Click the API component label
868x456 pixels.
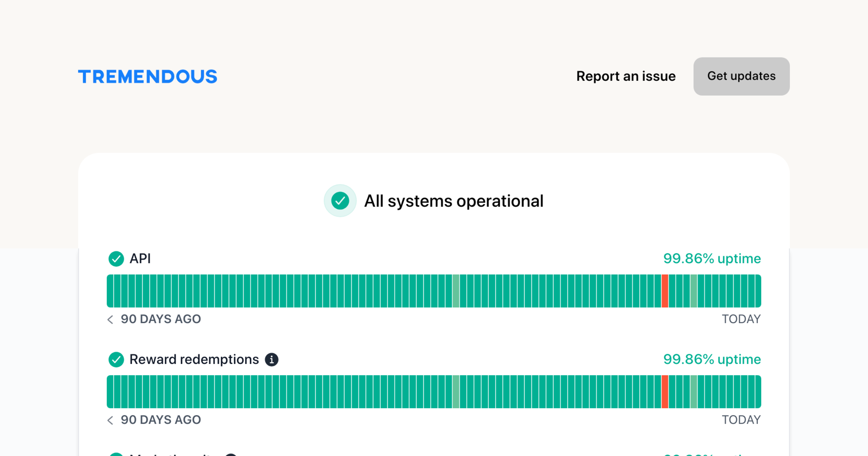point(140,259)
